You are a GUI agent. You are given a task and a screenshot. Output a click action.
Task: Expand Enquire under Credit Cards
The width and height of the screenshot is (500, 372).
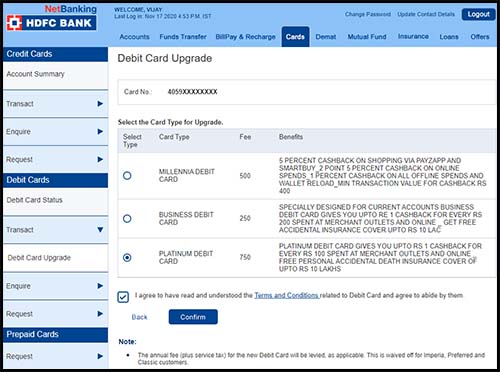[x=55, y=132]
